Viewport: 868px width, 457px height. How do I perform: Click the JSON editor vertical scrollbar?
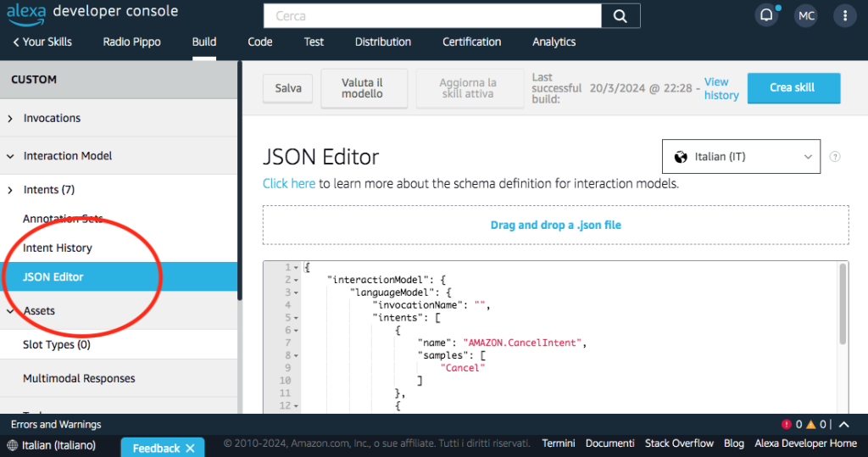(843, 304)
